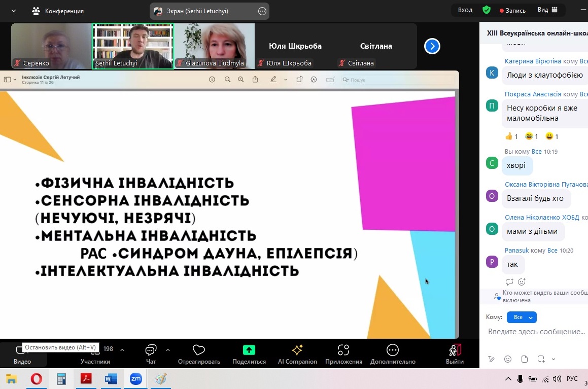The height and width of the screenshot is (389, 588).
Task: Toggle the Чат panel from toolbar
Action: click(x=151, y=354)
